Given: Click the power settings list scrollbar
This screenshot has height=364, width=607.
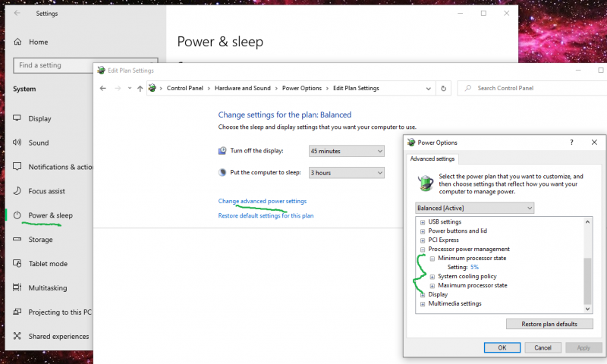Looking at the screenshot, I should click(587, 281).
